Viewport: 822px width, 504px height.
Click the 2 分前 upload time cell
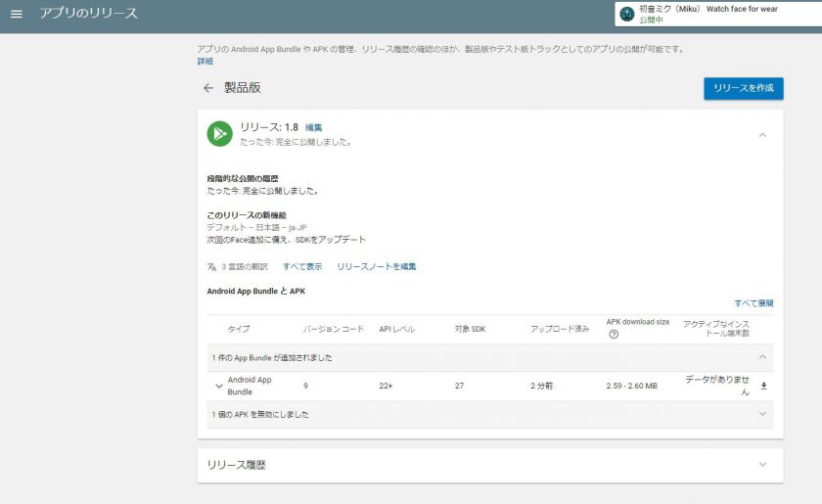[541, 386]
